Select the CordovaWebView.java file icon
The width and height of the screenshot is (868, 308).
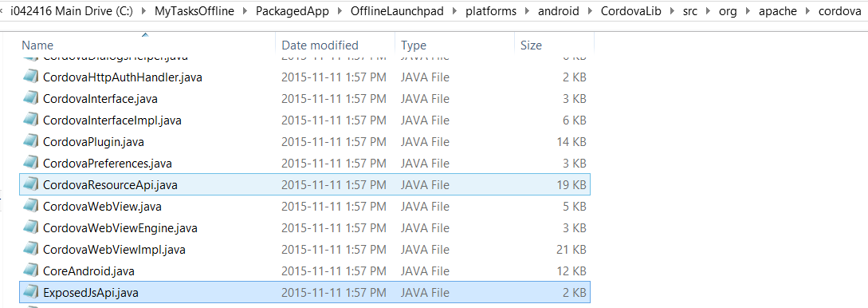(30, 206)
